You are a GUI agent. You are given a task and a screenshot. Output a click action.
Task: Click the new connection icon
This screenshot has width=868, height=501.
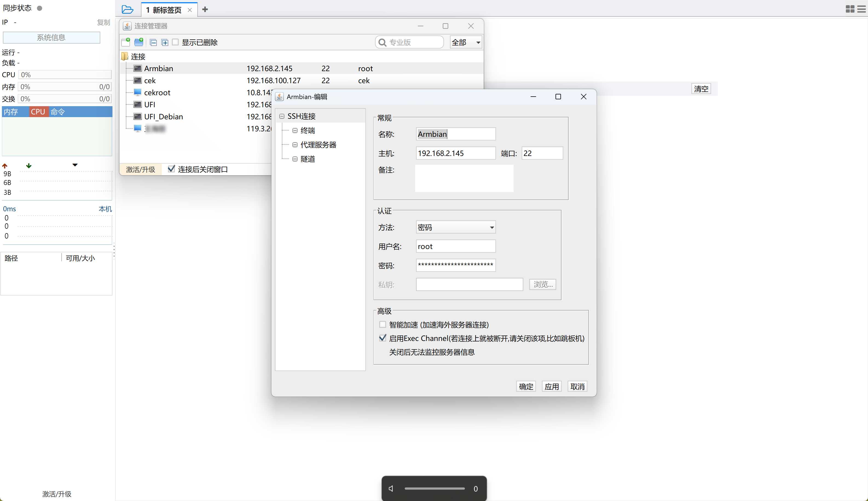coord(126,42)
